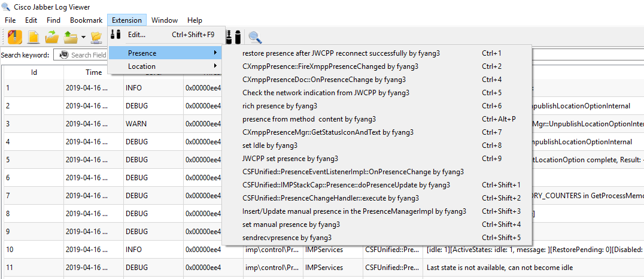This screenshot has width=644, height=279.
Task: Click the '[idle: 1][ActiveStates' message in row 10
Action: coord(534,250)
